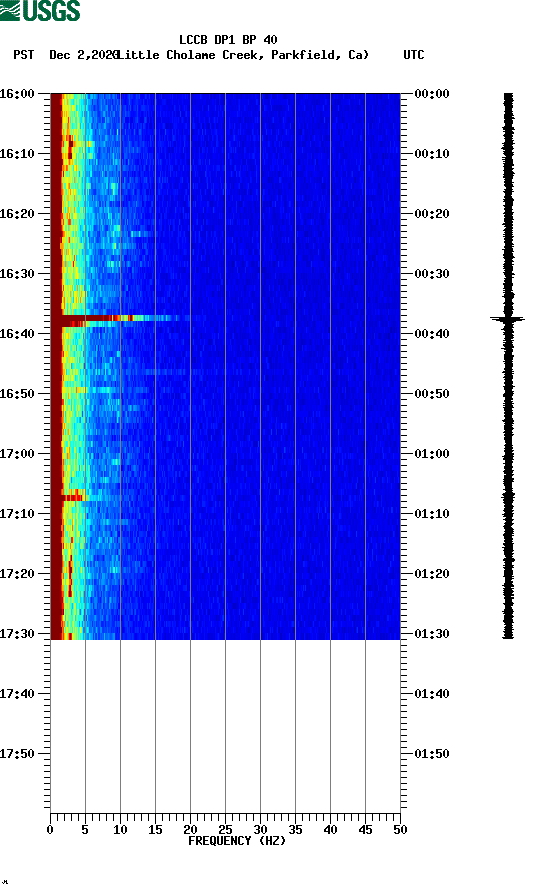Click the 17:50 PST time label

(x=17, y=754)
